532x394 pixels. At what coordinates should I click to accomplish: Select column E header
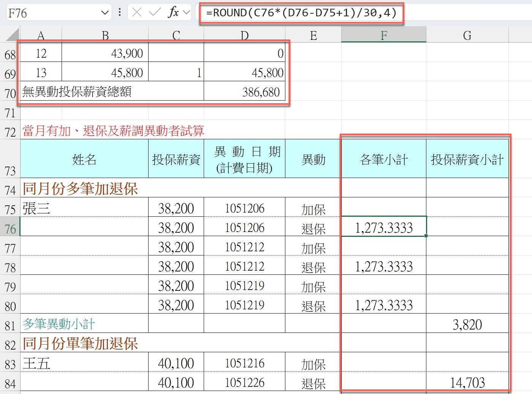(313, 36)
